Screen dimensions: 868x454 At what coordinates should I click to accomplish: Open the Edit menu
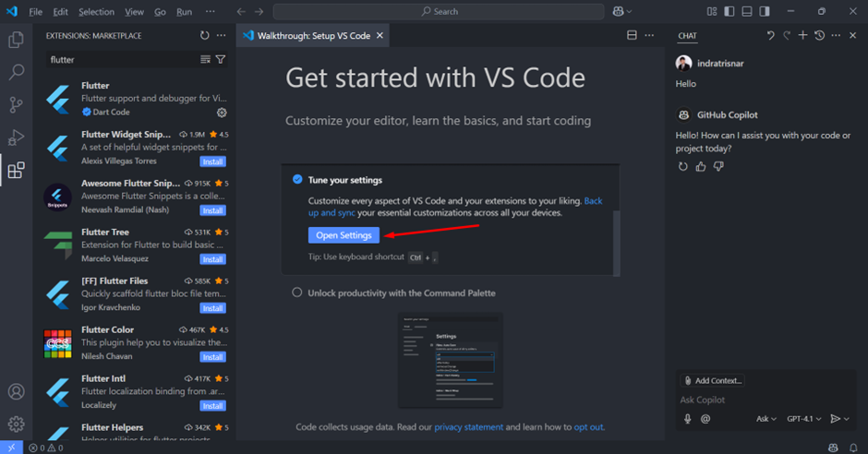click(60, 12)
